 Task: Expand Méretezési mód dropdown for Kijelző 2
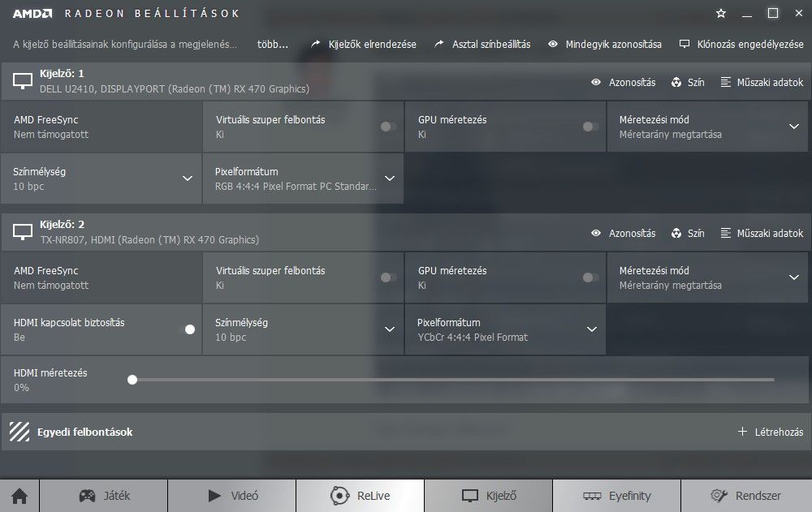[794, 278]
